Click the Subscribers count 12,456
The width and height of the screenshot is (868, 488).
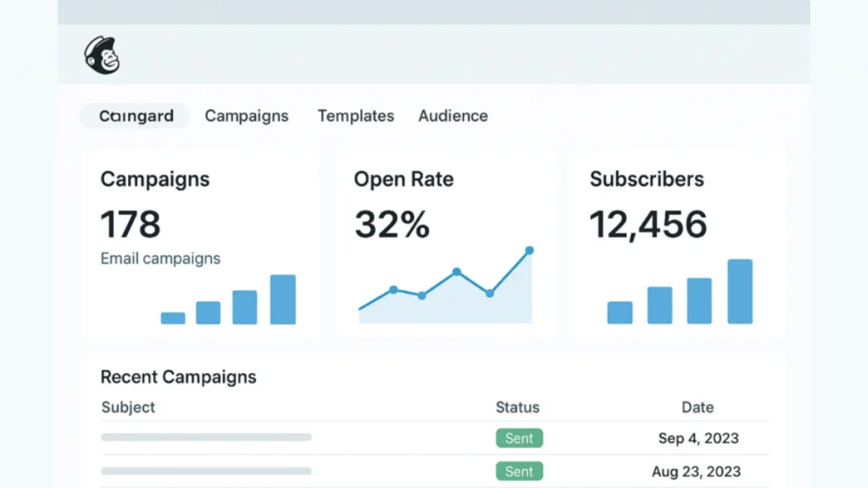click(x=648, y=225)
